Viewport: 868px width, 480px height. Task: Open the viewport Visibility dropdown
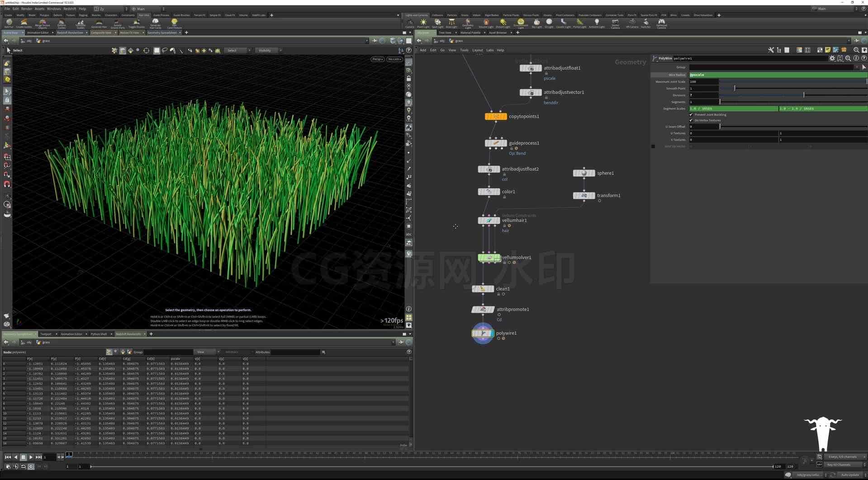[x=268, y=51]
